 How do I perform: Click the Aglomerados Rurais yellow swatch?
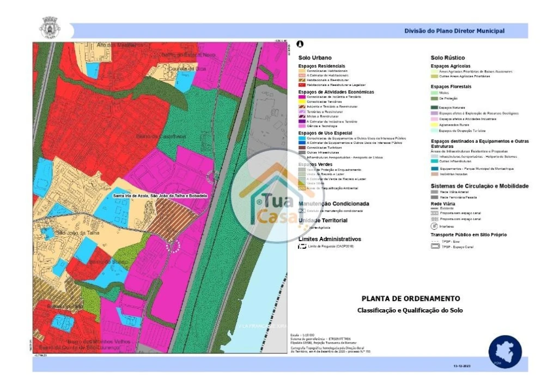click(434, 125)
